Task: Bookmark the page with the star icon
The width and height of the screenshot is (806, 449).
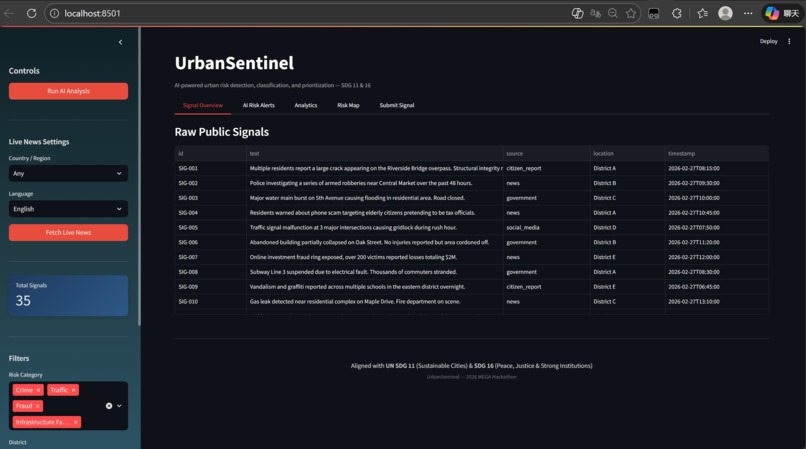Action: point(631,13)
